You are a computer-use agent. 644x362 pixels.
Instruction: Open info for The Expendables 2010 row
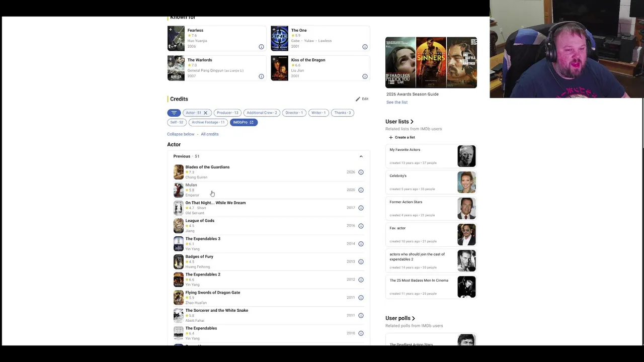tap(361, 333)
